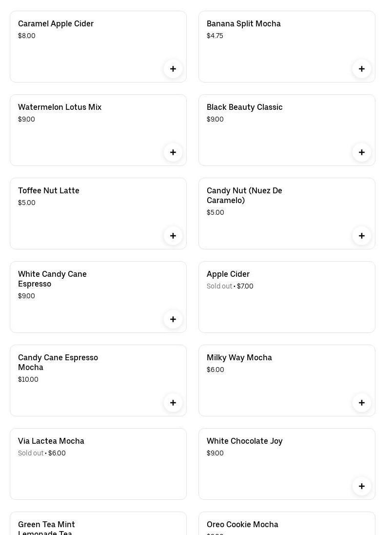This screenshot has height=535, width=392.
Task: View Milky Way Mocha item details
Action: point(239,358)
